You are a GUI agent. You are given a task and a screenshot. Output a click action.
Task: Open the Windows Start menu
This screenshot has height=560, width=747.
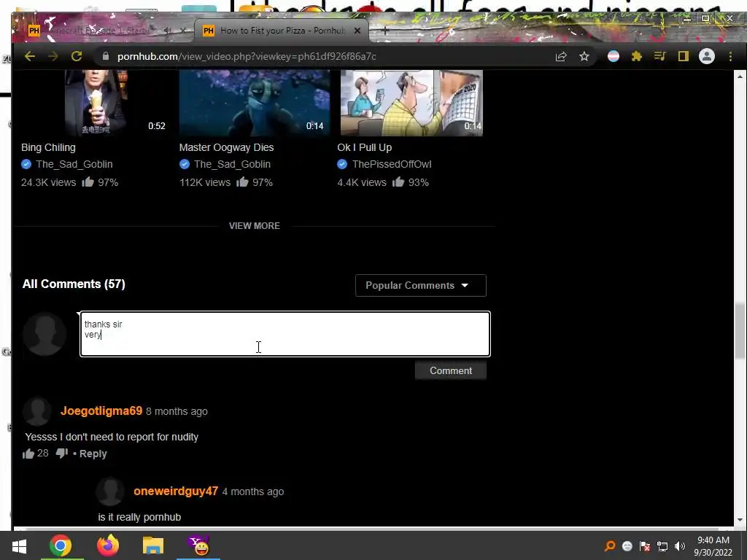pos(19,545)
